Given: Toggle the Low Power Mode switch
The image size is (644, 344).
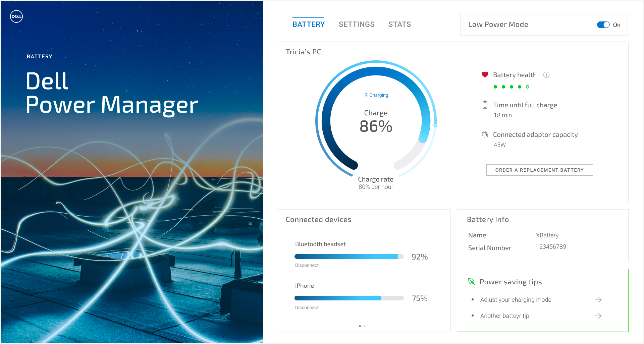Looking at the screenshot, I should [603, 25].
